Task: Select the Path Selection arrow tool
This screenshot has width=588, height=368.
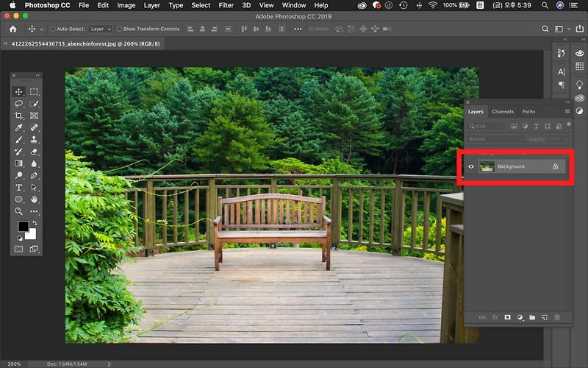Action: click(x=34, y=188)
